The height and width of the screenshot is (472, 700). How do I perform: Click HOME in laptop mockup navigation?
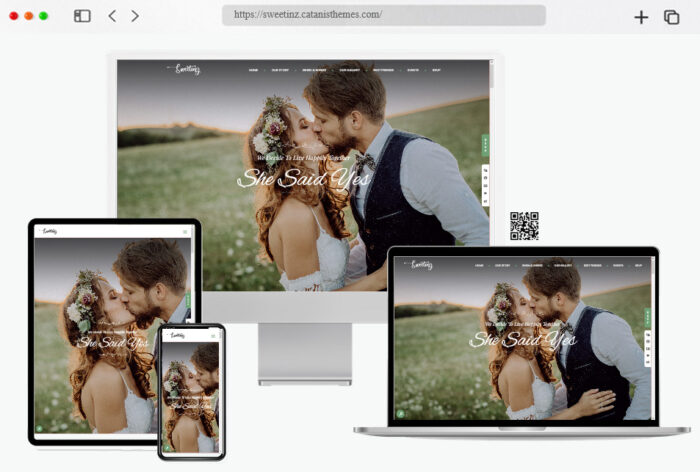coord(479,266)
